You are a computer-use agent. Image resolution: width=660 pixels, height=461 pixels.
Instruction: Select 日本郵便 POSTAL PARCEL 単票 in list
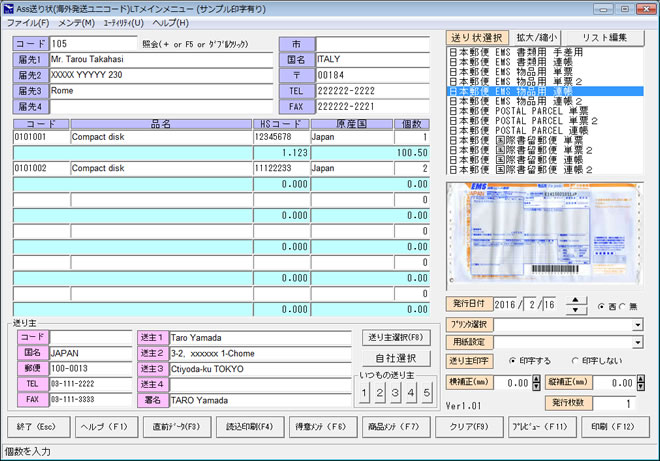(518, 111)
